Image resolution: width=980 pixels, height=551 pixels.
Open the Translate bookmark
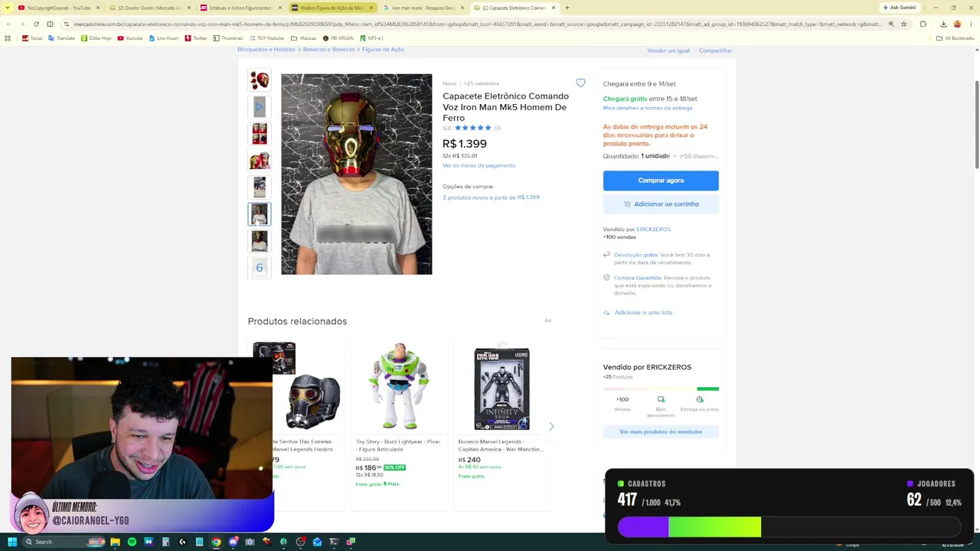click(x=62, y=37)
